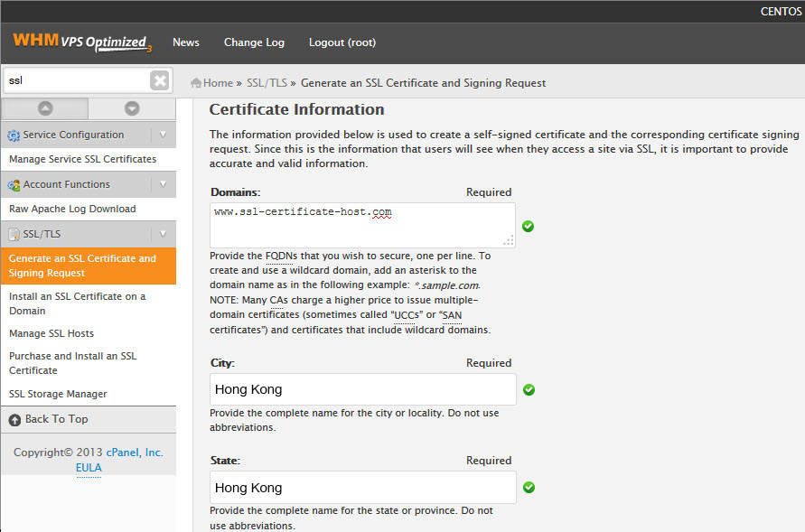
Task: Clear the ssl search box
Action: 160,80
